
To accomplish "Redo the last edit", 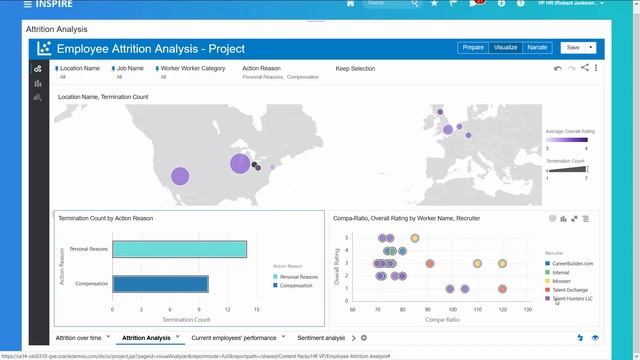I will coord(571,68).
